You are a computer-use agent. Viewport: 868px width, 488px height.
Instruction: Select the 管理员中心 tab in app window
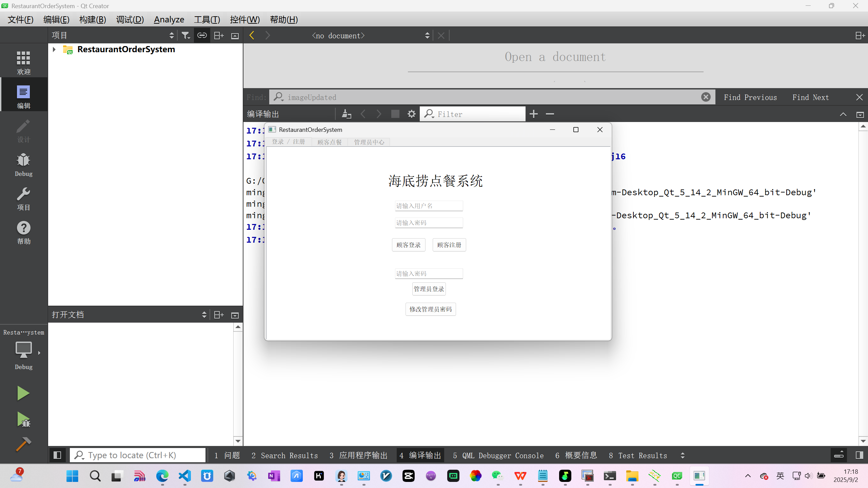point(369,142)
